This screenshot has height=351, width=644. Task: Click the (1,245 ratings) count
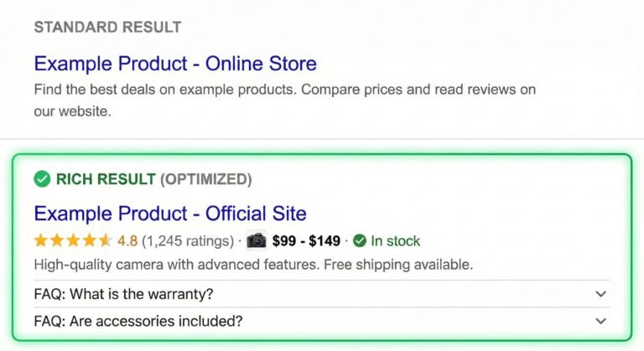188,241
